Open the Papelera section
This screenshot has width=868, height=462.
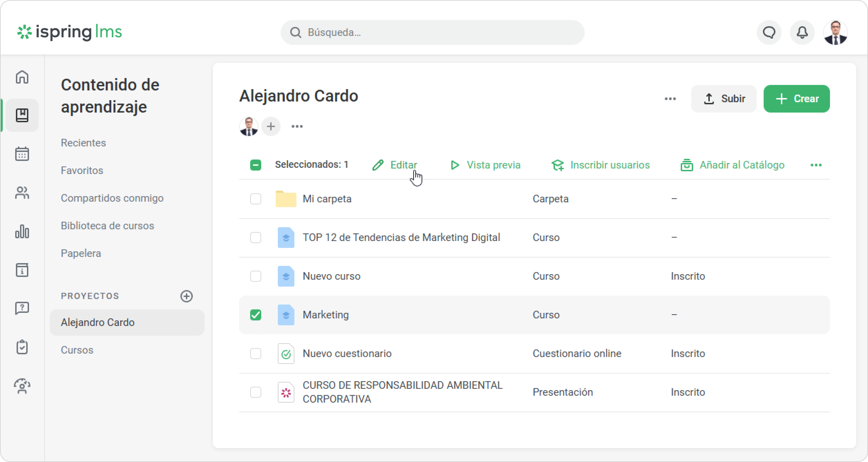pos(81,253)
